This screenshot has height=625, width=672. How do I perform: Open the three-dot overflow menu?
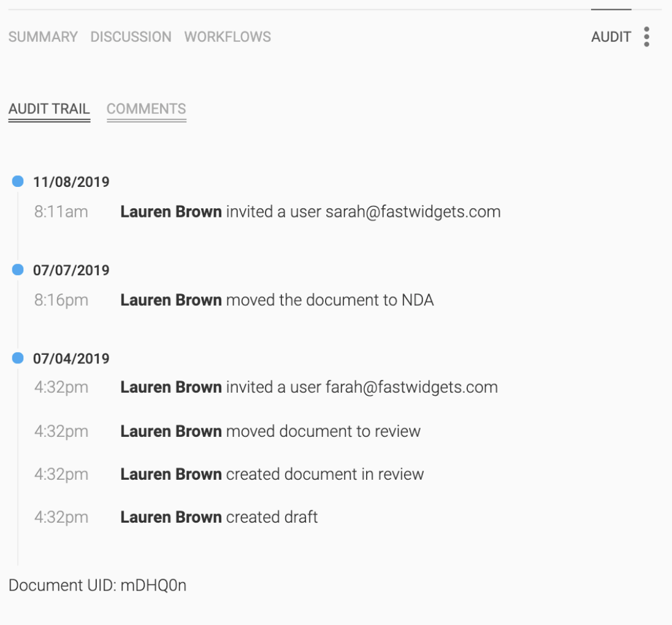(646, 37)
